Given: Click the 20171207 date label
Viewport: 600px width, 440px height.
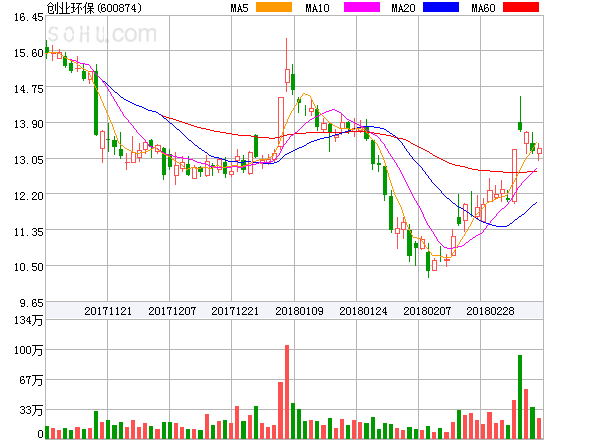Looking at the screenshot, I should point(172,311).
